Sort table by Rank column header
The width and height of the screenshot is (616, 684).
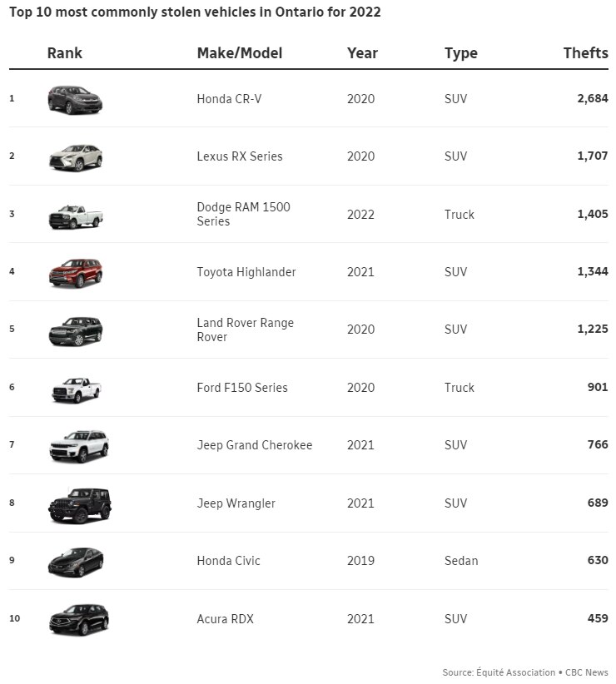[x=65, y=53]
